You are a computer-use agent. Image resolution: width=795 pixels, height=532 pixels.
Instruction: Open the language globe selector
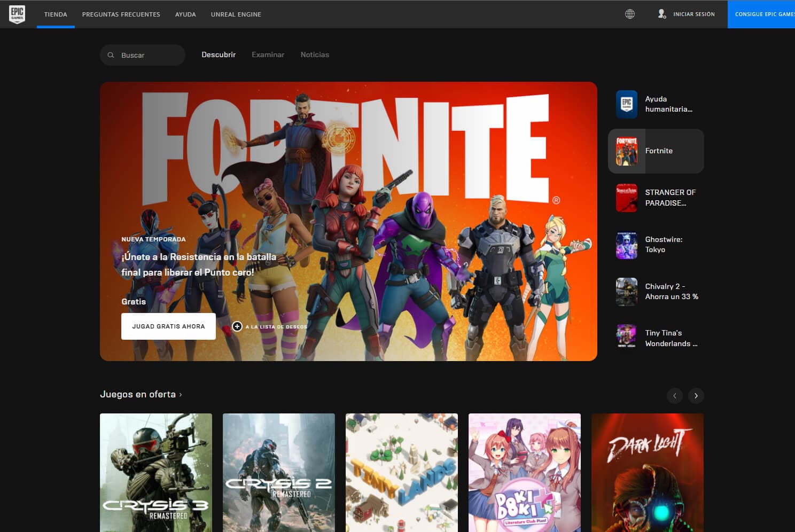629,14
